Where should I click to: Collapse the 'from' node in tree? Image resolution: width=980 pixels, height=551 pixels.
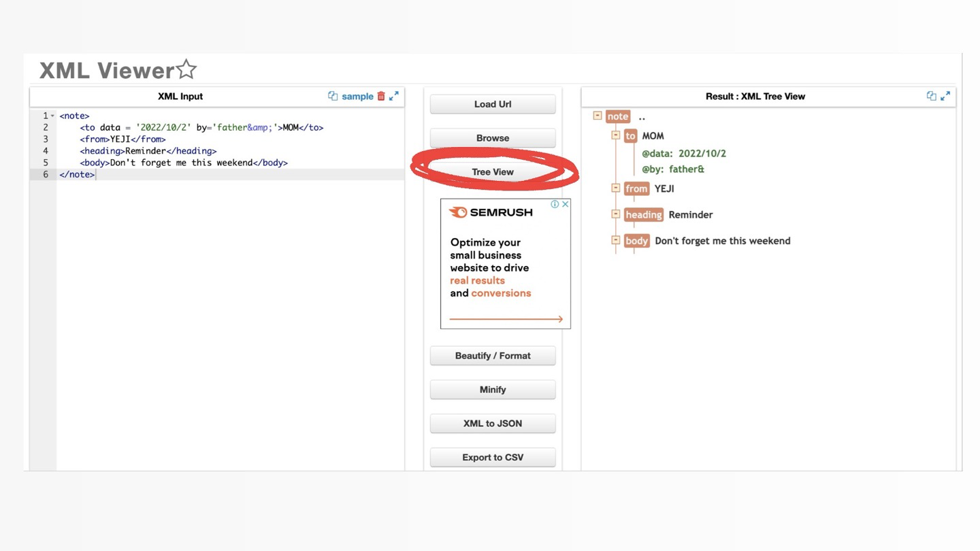tap(616, 188)
